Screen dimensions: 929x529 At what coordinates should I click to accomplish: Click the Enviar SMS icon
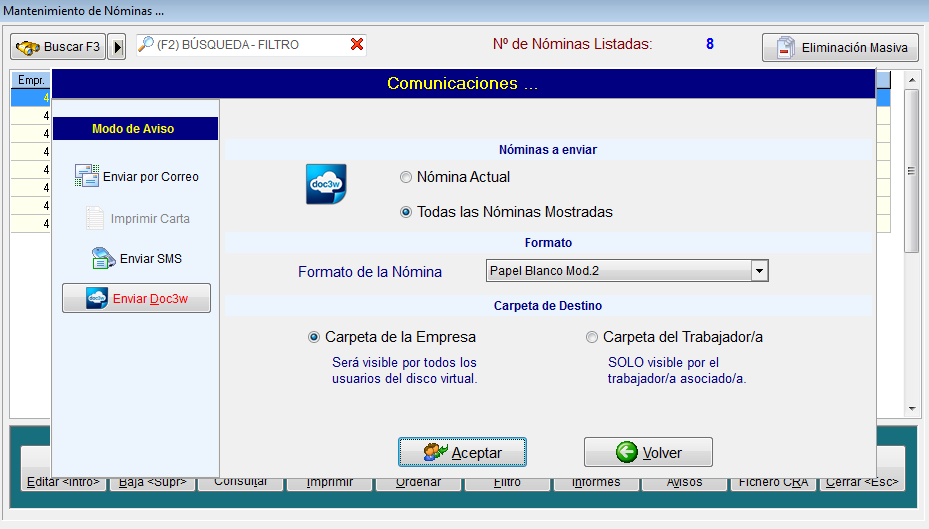click(104, 259)
